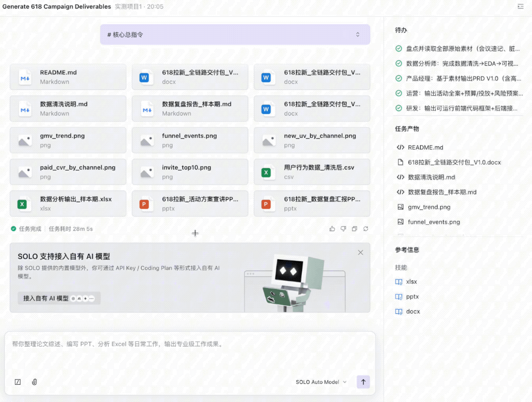Open the xlsx skill in 参考信息
The height and width of the screenshot is (402, 532).
pos(411,282)
